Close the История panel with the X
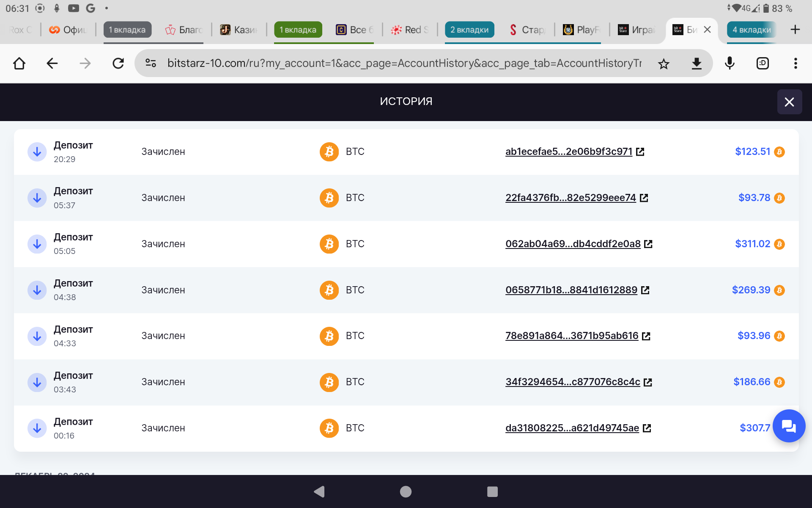Screen dimensions: 812x508 click(789, 102)
